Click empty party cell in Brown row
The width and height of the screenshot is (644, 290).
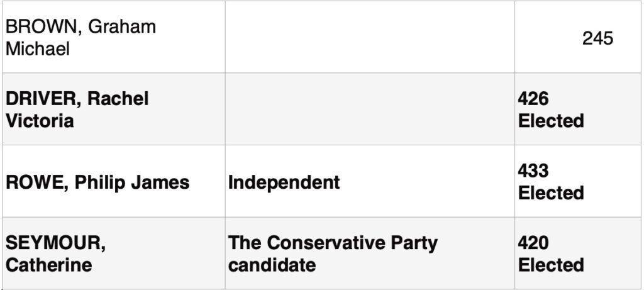pos(370,37)
